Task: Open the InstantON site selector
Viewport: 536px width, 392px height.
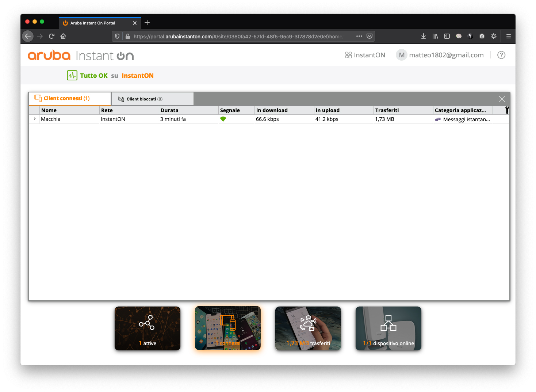Action: (365, 55)
